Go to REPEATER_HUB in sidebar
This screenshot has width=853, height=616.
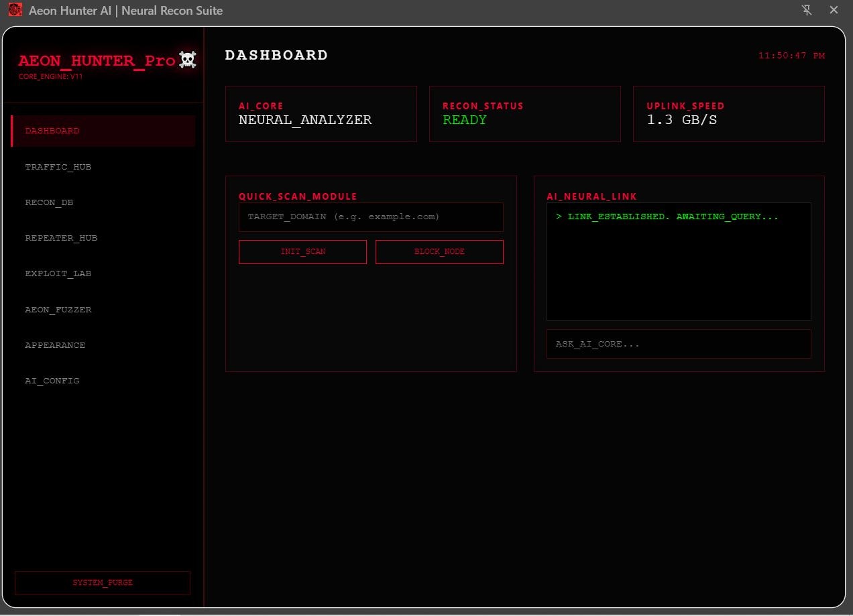pyautogui.click(x=103, y=238)
